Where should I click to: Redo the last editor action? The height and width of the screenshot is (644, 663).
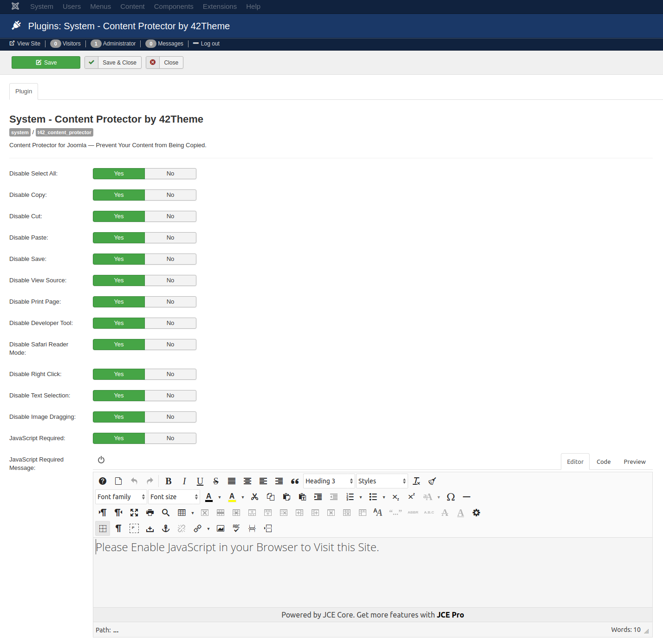pos(150,481)
